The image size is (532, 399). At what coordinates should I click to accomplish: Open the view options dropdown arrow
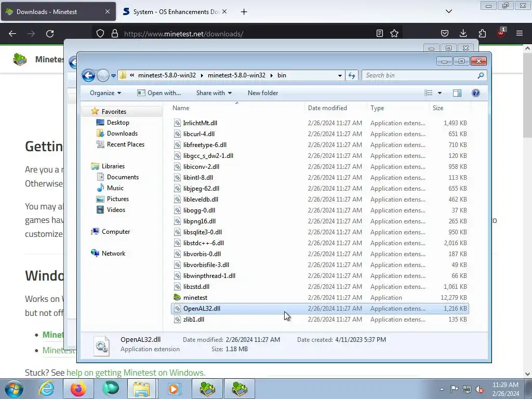click(x=440, y=93)
